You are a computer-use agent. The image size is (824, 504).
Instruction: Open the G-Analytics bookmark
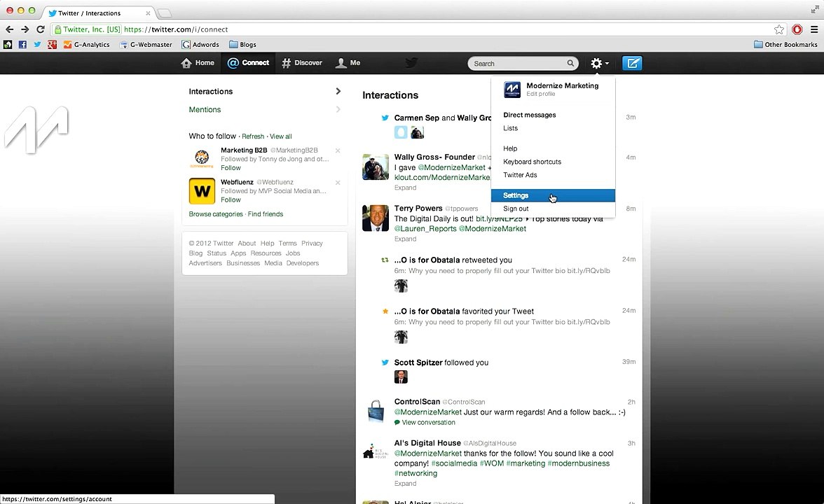click(x=87, y=45)
